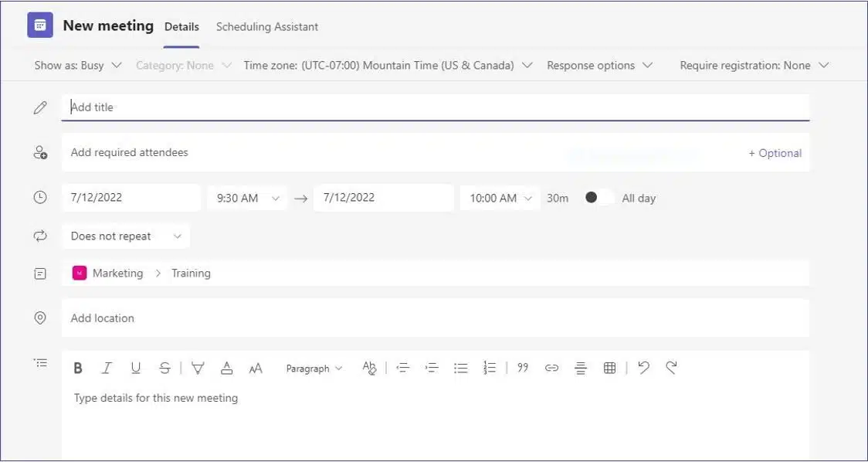Undo the last edit
This screenshot has width=868, height=462.
point(643,367)
